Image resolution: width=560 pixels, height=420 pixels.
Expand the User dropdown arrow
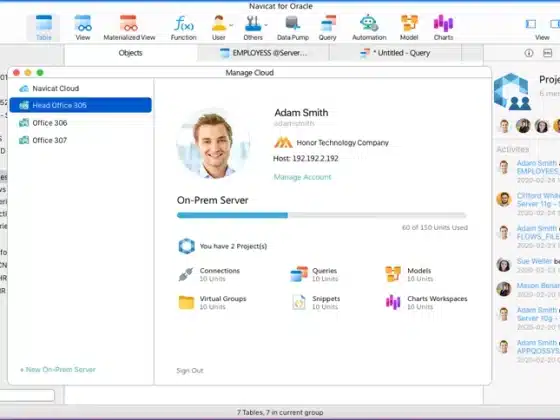pos(231,25)
